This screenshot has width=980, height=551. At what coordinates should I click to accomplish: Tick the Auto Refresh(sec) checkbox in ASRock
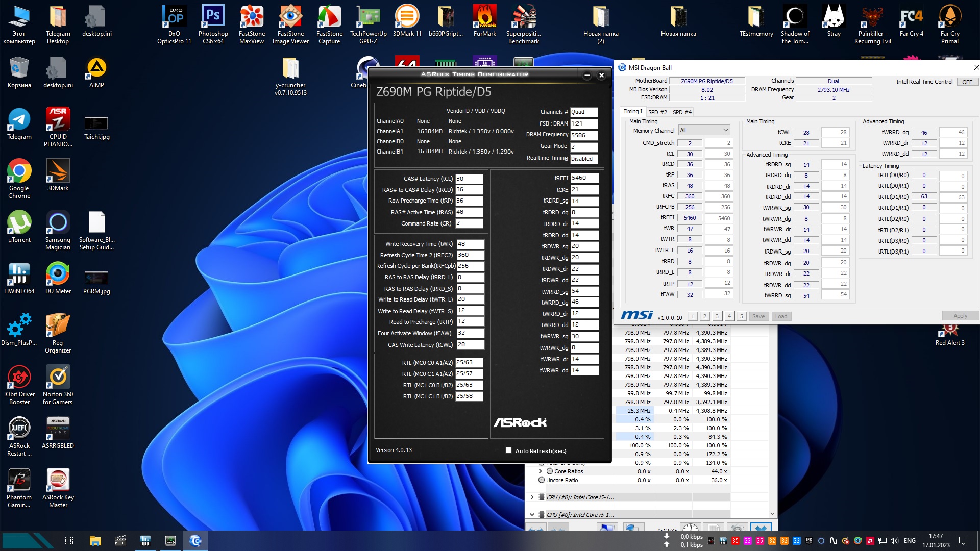(508, 450)
